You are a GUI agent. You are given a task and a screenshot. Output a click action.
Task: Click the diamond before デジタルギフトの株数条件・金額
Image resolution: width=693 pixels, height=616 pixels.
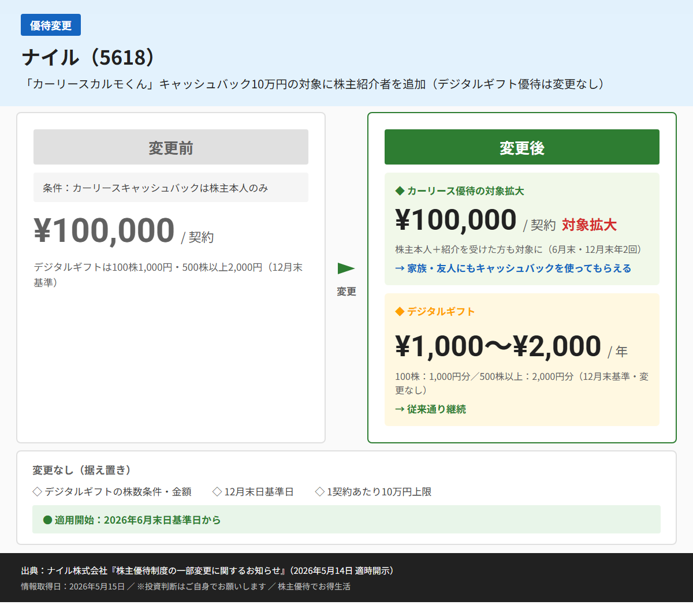[38, 492]
